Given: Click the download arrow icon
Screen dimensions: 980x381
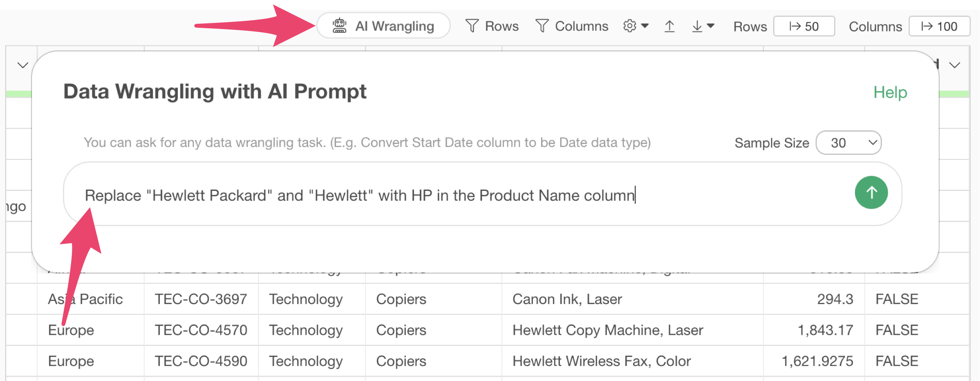Looking at the screenshot, I should pyautogui.click(x=697, y=26).
